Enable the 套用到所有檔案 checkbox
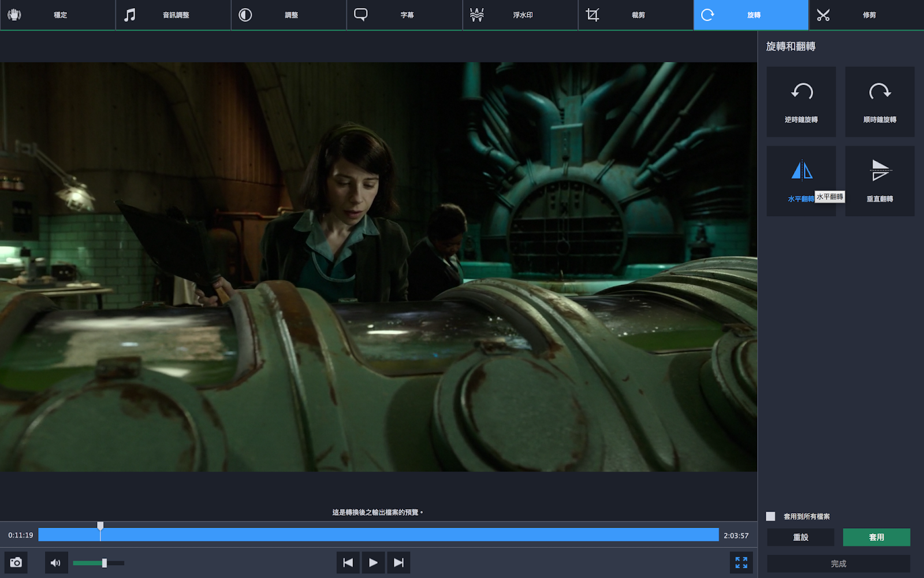The width and height of the screenshot is (924, 578). [770, 516]
